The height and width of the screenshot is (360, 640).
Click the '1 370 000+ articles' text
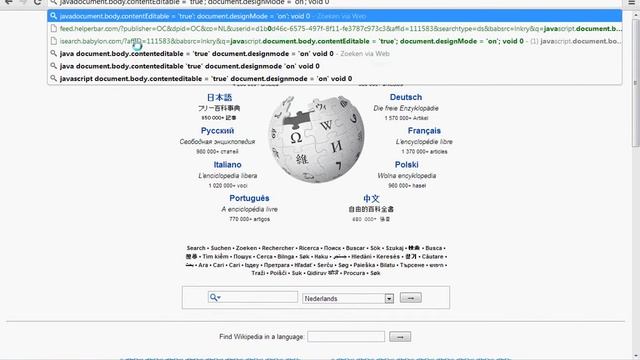click(x=424, y=151)
